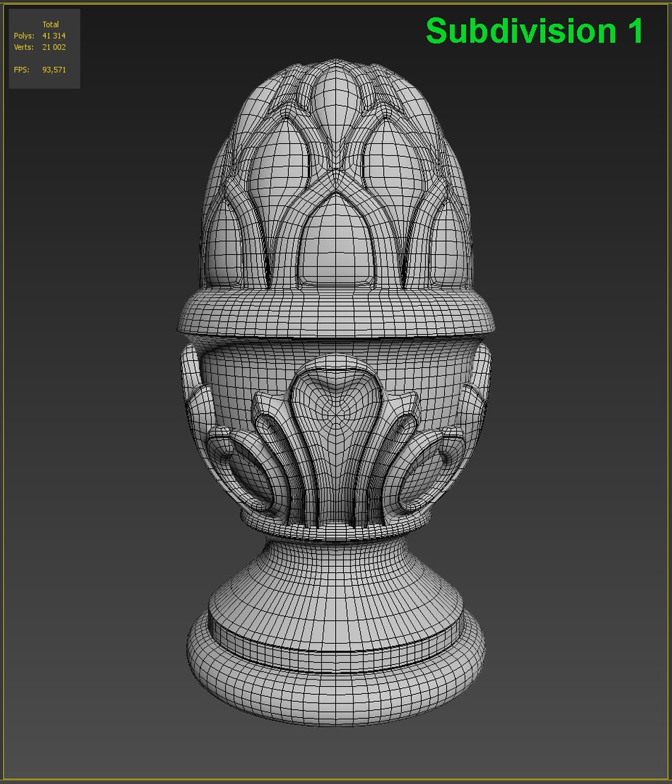Click the green Subdivision 1 caption
The width and height of the screenshot is (672, 784).
(535, 30)
